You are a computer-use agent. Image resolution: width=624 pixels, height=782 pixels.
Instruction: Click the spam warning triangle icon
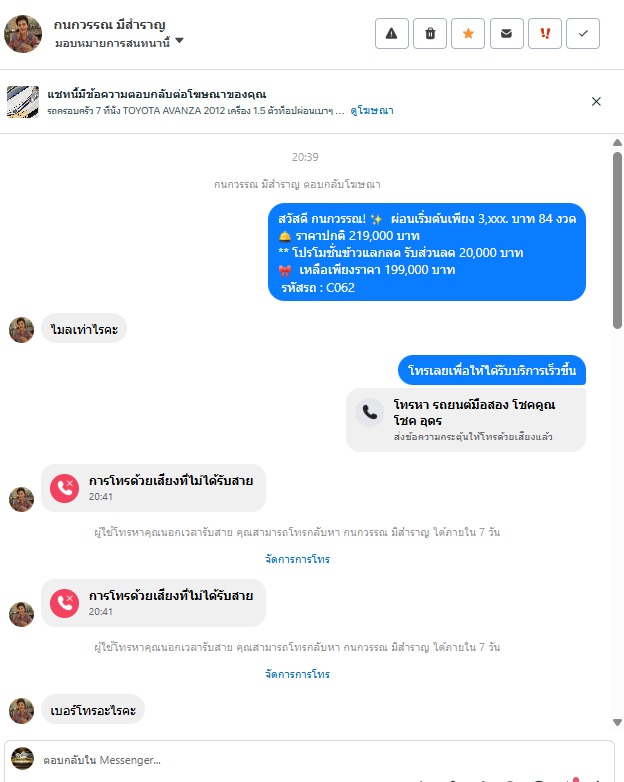coord(392,33)
